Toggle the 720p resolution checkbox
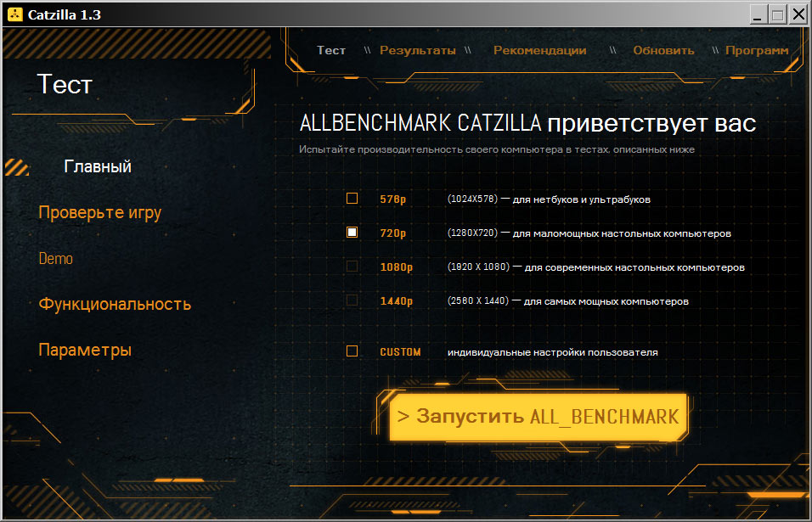The height and width of the screenshot is (522, 812). click(x=352, y=233)
